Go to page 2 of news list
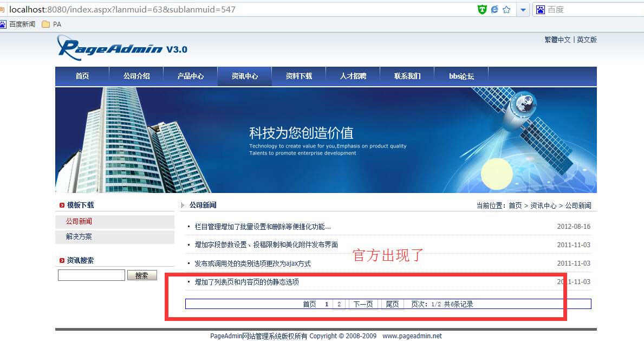The height and width of the screenshot is (341, 644). [339, 304]
